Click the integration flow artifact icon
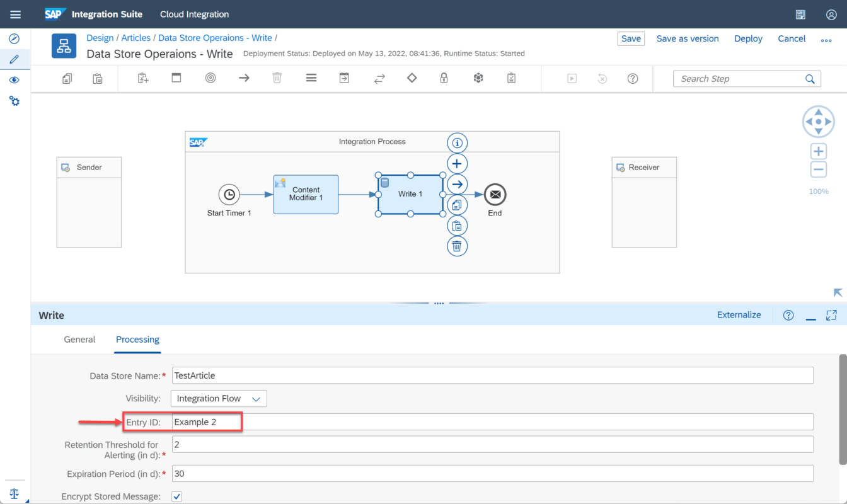Image resolution: width=847 pixels, height=504 pixels. click(x=64, y=46)
